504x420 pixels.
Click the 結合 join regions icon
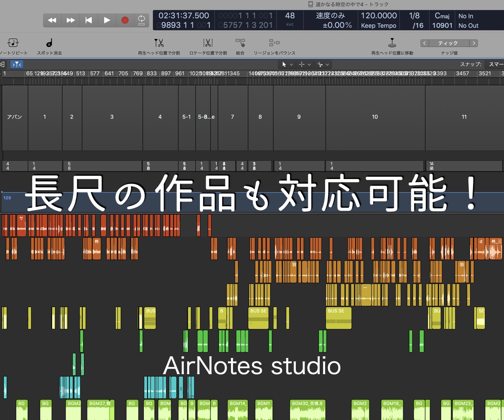click(240, 43)
